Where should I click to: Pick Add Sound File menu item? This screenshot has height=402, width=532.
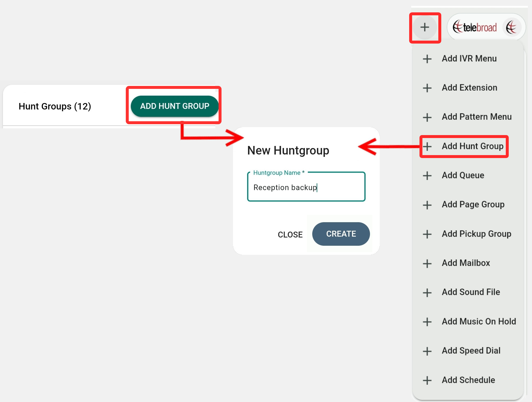click(468, 292)
